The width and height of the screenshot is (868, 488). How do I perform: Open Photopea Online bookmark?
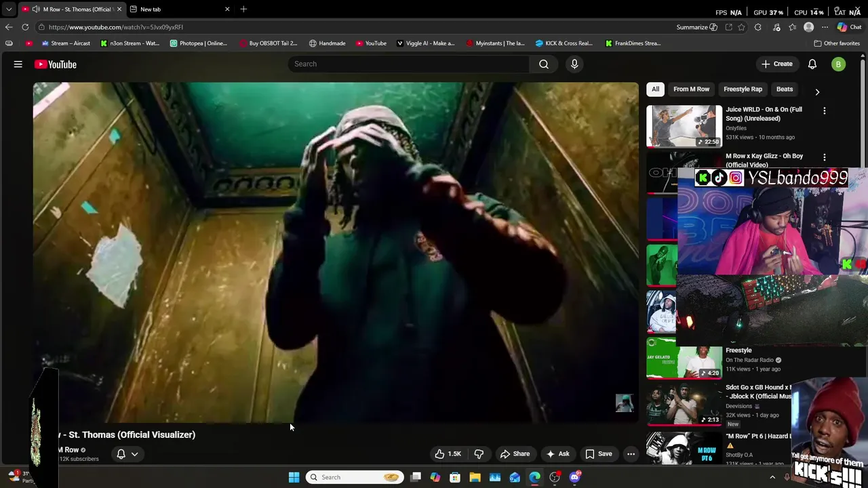click(x=199, y=43)
